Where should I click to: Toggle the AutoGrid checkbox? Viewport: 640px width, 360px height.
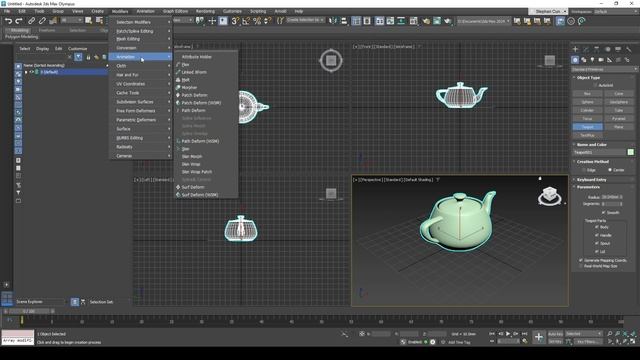[x=596, y=85]
